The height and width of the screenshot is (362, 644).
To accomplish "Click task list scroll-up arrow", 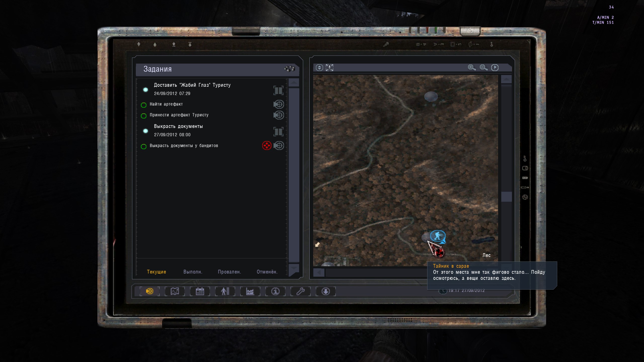I will (294, 83).
